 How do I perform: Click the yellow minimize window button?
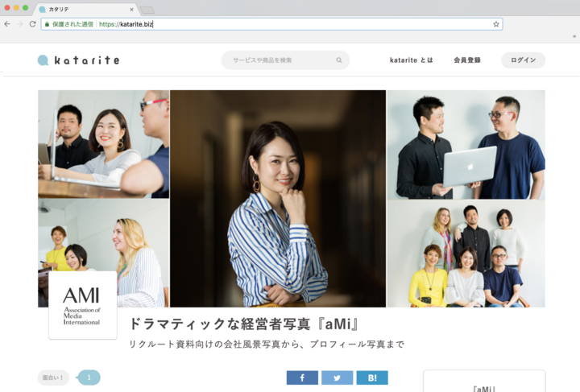tap(16, 8)
